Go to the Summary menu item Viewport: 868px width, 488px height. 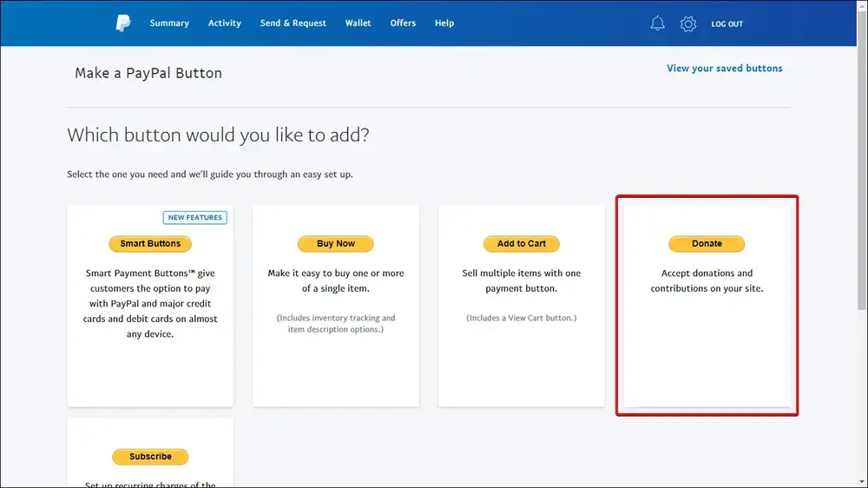click(x=169, y=23)
